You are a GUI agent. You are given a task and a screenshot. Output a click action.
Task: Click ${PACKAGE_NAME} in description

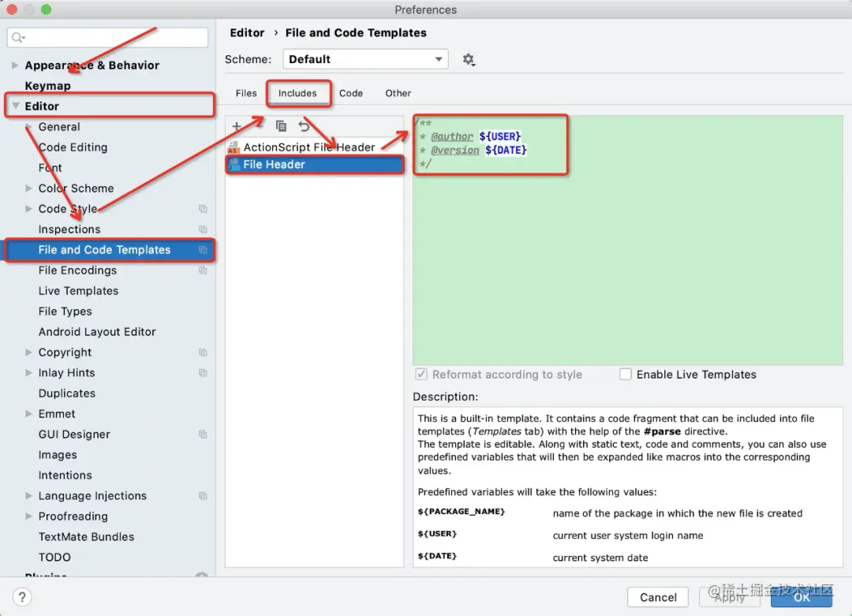[461, 512]
